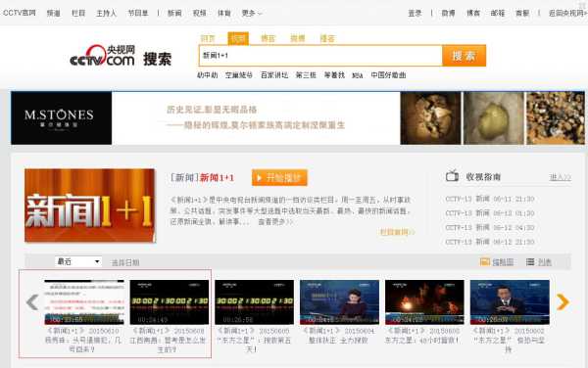Open title 整体扶正 全力搜救
588x368 pixels.
point(338,341)
